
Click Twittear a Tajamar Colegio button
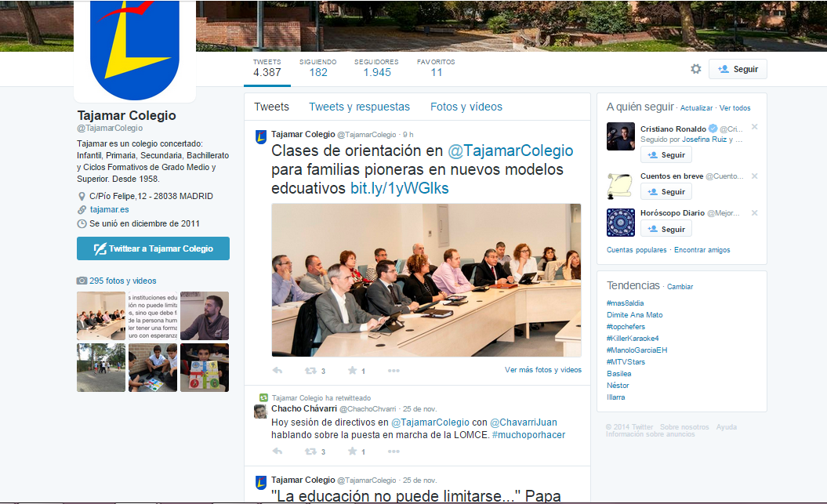[153, 248]
